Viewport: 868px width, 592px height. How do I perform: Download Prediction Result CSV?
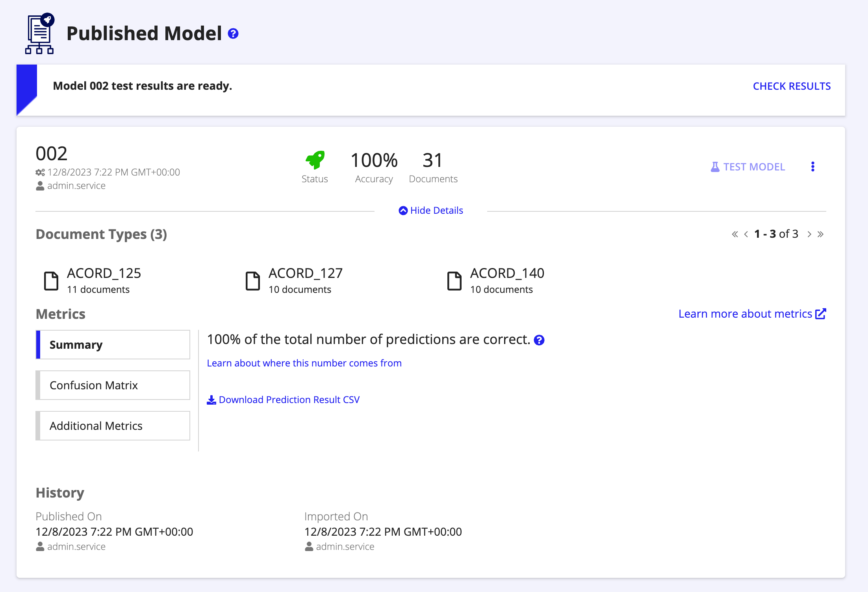tap(283, 400)
